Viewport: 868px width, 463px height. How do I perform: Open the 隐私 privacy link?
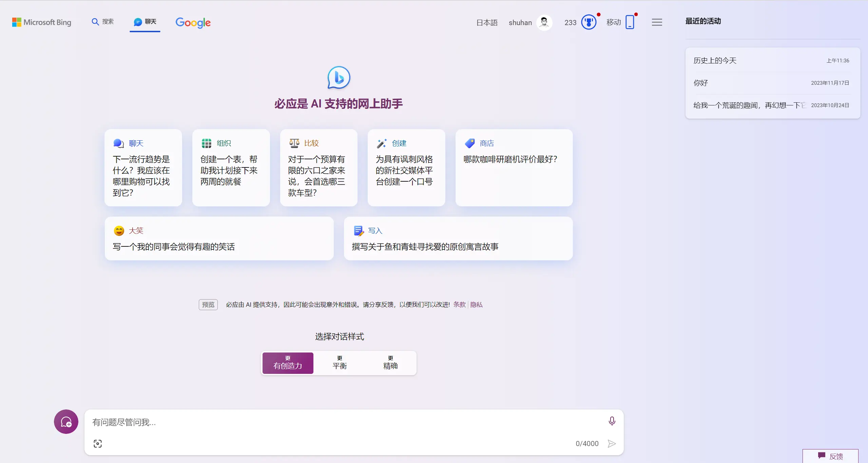tap(476, 305)
